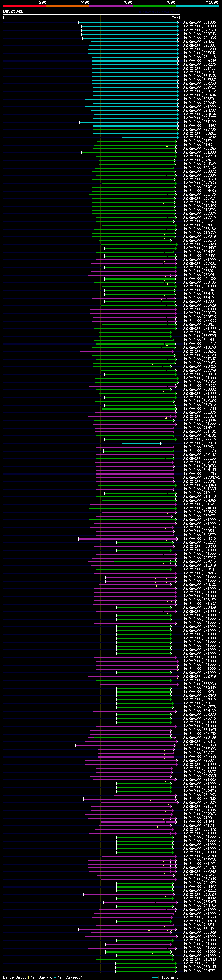Select the UniRef100_P25874 label

(x=199, y=761)
